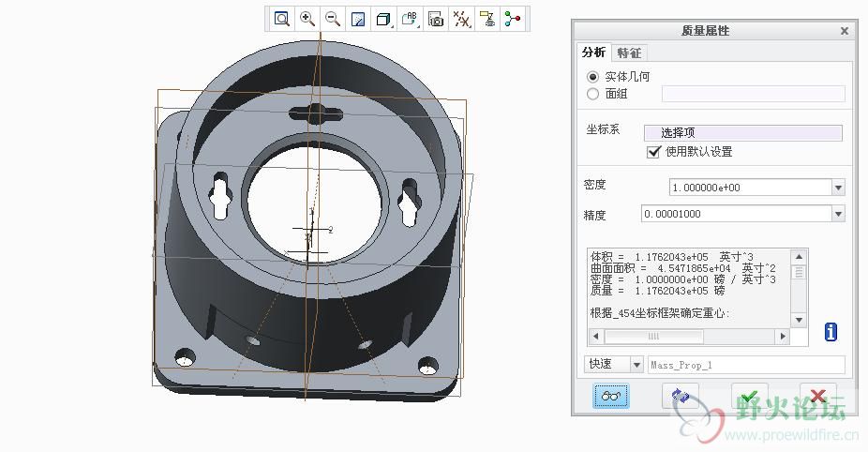
Task: Click the 面组 collector field
Action: coord(754,94)
